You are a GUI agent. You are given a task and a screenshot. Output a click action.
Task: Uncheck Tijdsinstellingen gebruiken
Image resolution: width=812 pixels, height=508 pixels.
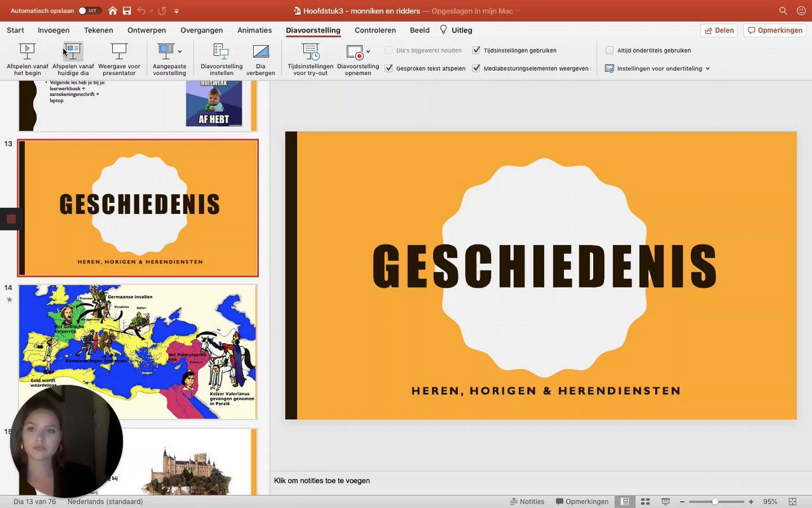476,50
